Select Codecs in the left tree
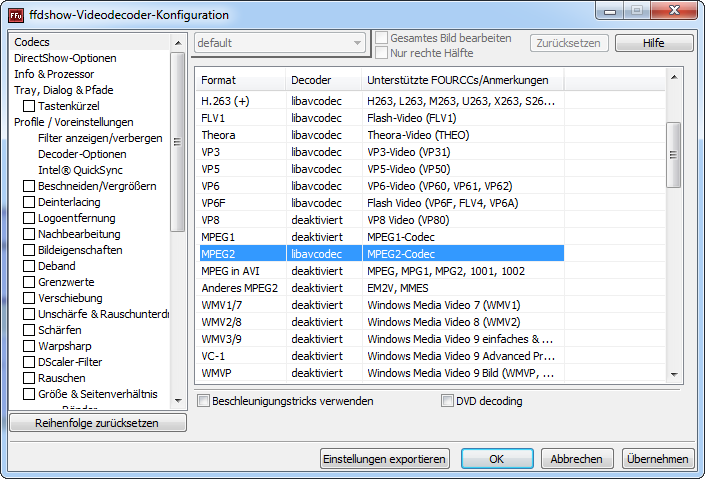Screen dimensions: 705x479 click(32, 42)
